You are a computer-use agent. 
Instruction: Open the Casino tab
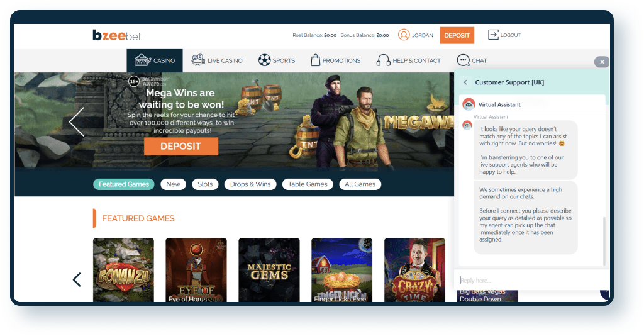tap(155, 60)
